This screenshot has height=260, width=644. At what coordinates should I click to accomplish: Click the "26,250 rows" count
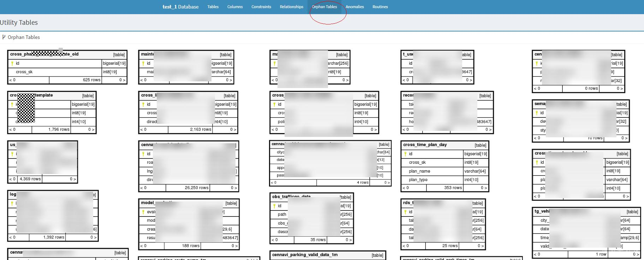[x=197, y=188]
